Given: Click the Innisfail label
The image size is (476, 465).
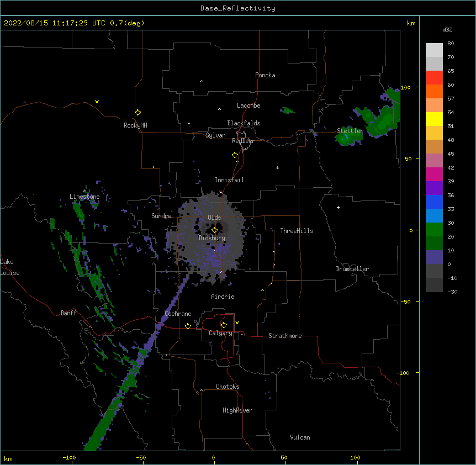Looking at the screenshot, I should click(x=229, y=180).
